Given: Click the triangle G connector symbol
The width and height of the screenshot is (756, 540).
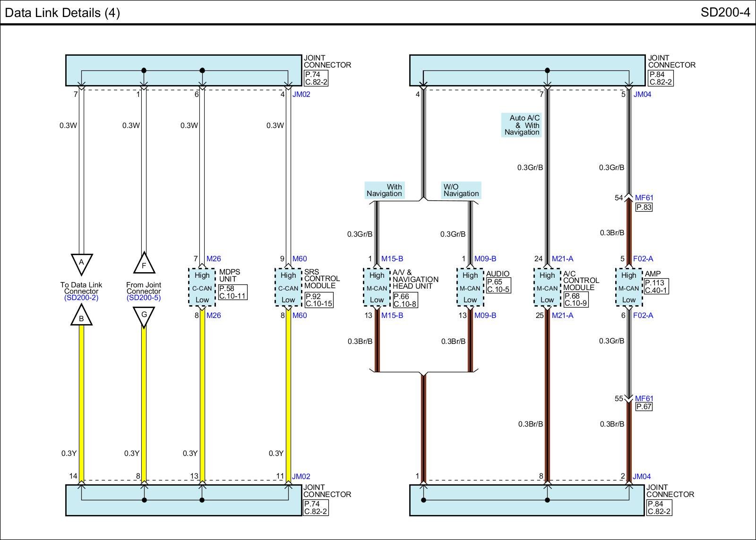Looking at the screenshot, I should tap(144, 316).
